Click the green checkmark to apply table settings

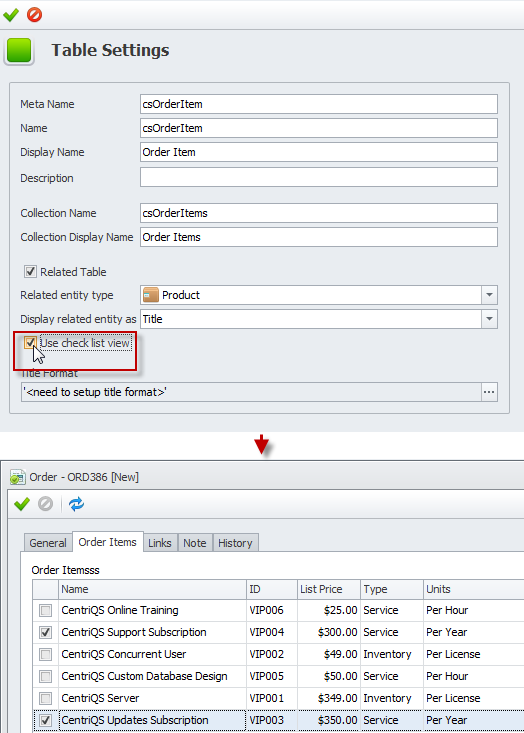[11, 14]
